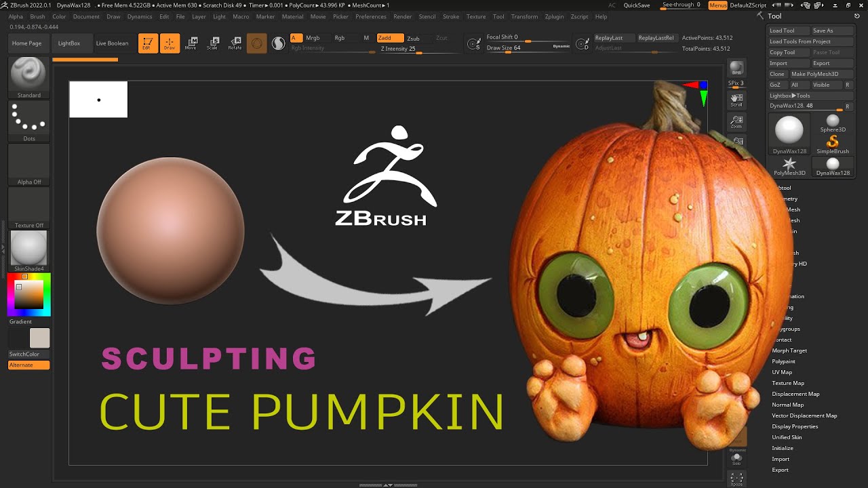Select small DynaWax128 tool in bottom row
The image size is (868, 488).
point(833,167)
